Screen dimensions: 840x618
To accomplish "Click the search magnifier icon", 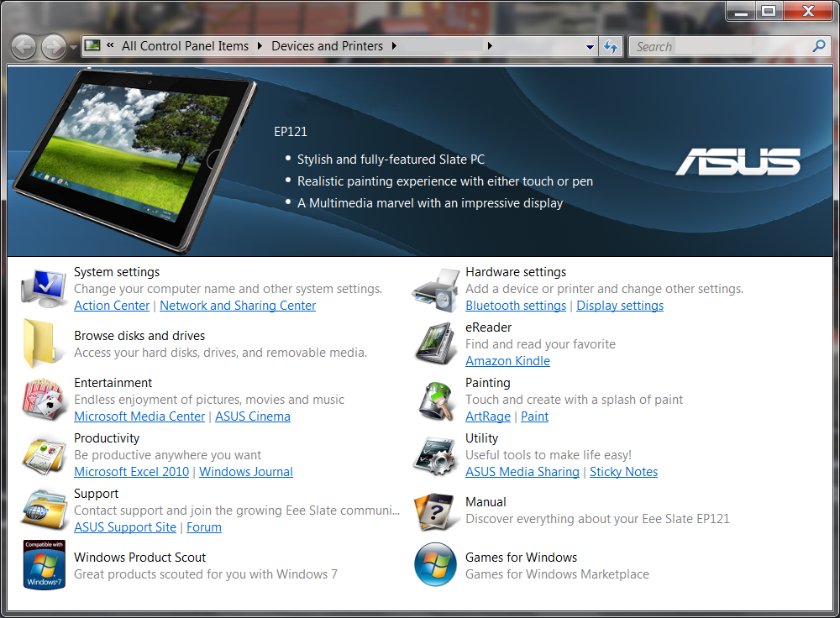I will pos(818,46).
